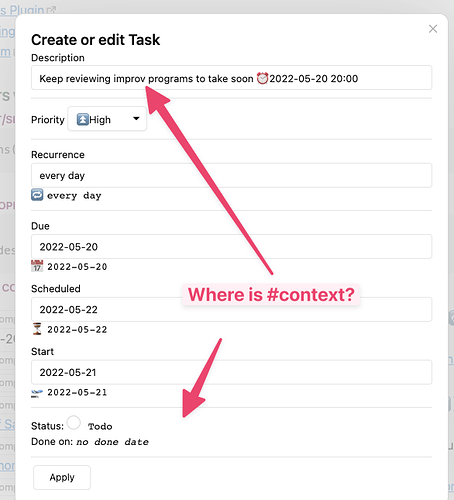Click the 'no done date' text
Viewport: 454px width, 500px height.
click(113, 442)
